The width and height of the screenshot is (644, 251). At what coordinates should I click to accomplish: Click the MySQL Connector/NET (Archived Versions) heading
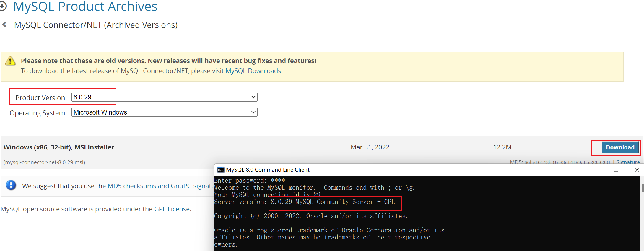96,25
